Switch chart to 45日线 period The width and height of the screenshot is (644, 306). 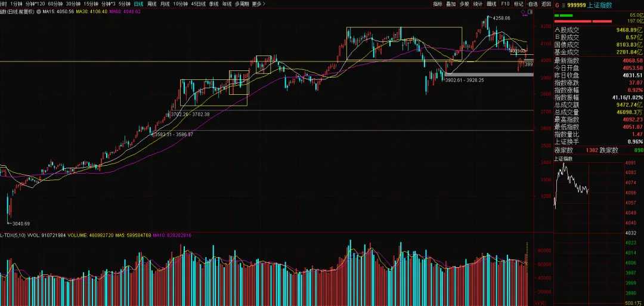199,4
